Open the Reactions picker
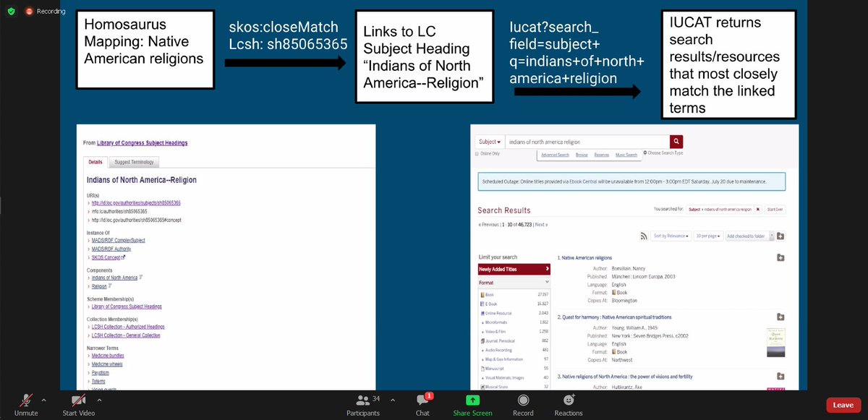 569,405
